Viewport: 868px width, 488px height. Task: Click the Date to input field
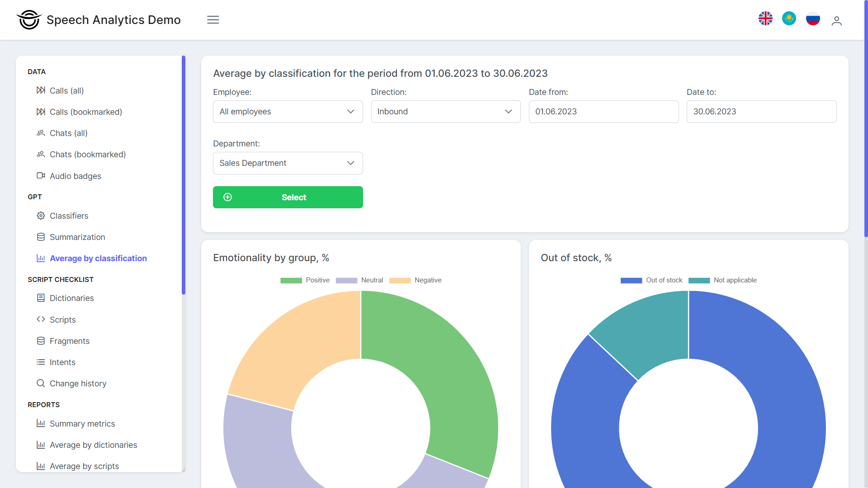point(761,112)
